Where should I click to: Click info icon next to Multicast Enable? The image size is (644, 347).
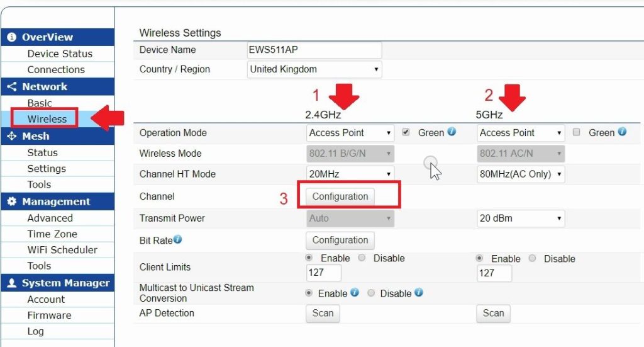tap(355, 293)
